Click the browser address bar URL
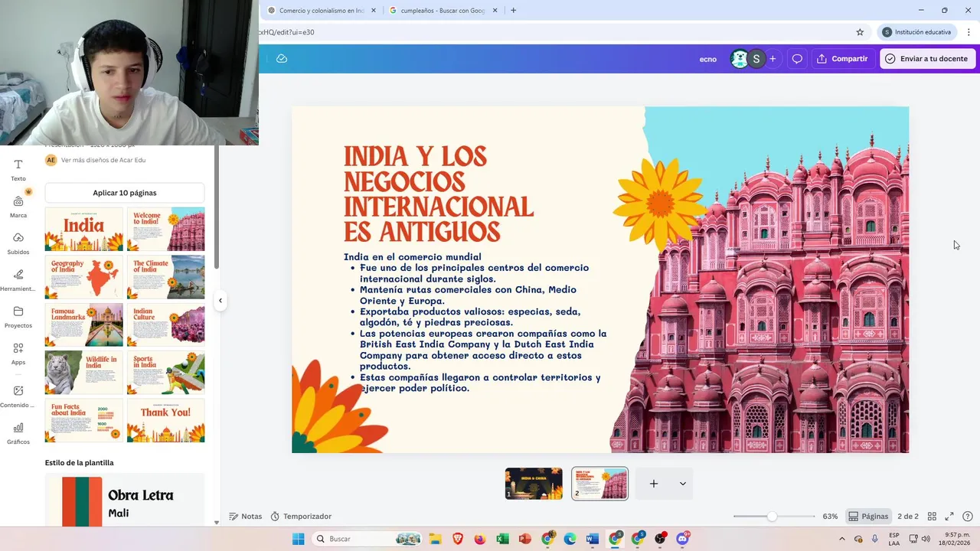Screen dimensions: 980x551 [551, 32]
